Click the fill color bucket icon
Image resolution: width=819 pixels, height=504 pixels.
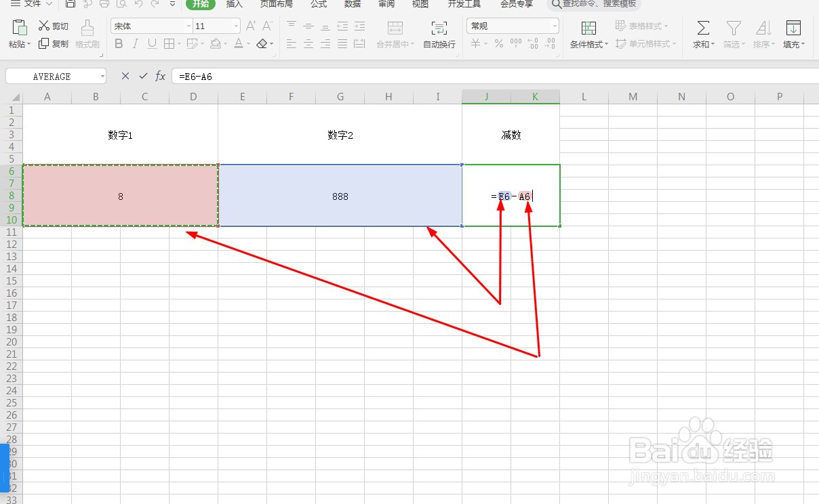(215, 43)
